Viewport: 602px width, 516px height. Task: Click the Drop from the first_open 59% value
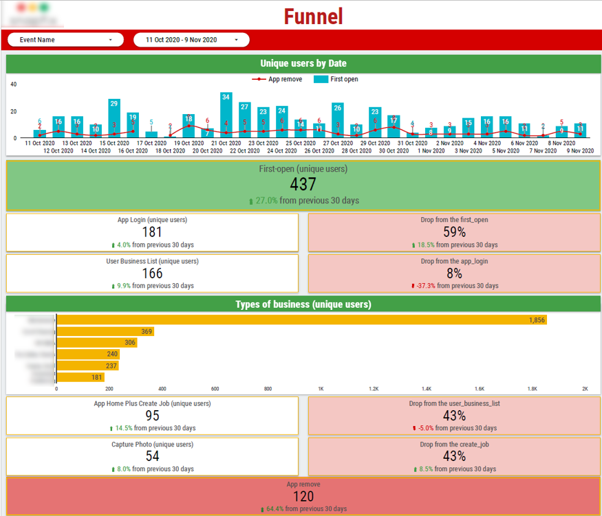[x=454, y=232]
